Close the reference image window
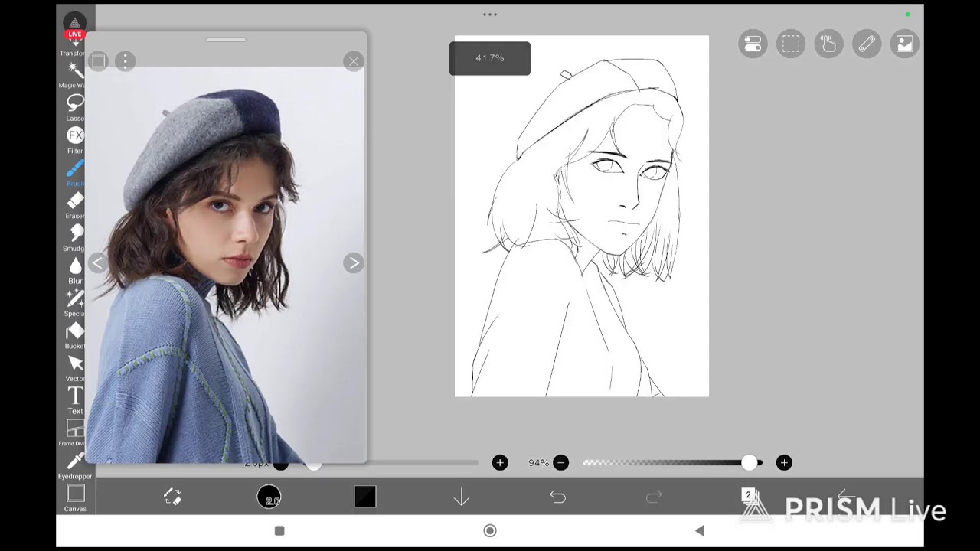Image resolution: width=980 pixels, height=551 pixels. [x=353, y=61]
